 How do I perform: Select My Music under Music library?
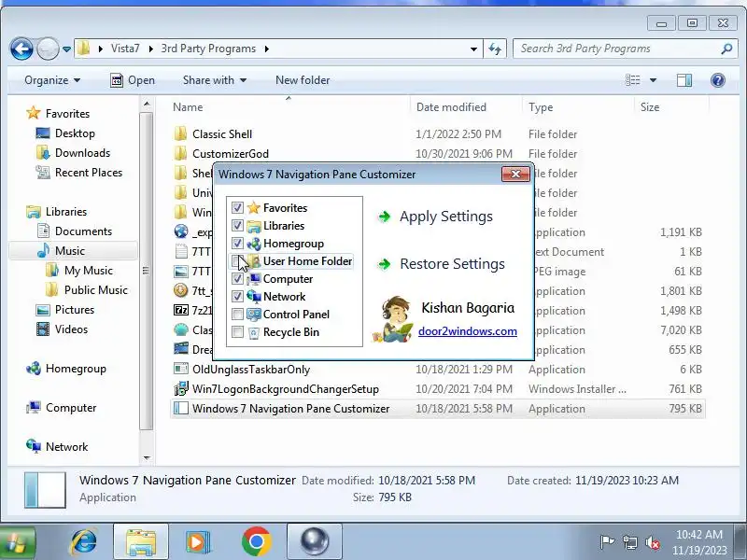(89, 271)
